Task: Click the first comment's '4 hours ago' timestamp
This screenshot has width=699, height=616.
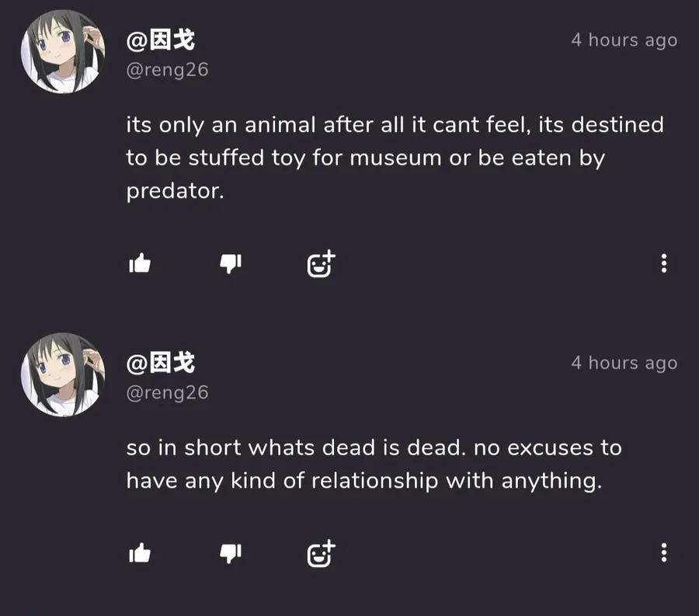Action: 624,40
